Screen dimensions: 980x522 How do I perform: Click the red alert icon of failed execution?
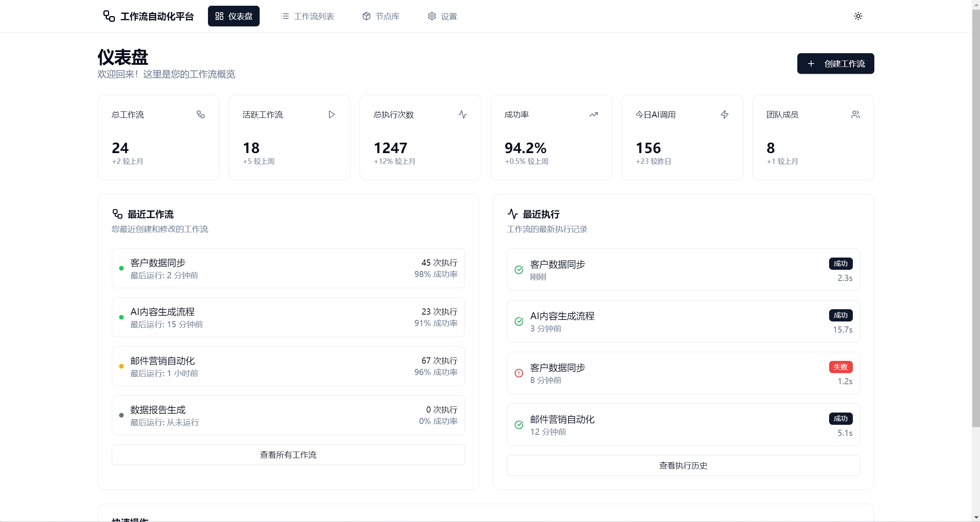tap(519, 373)
